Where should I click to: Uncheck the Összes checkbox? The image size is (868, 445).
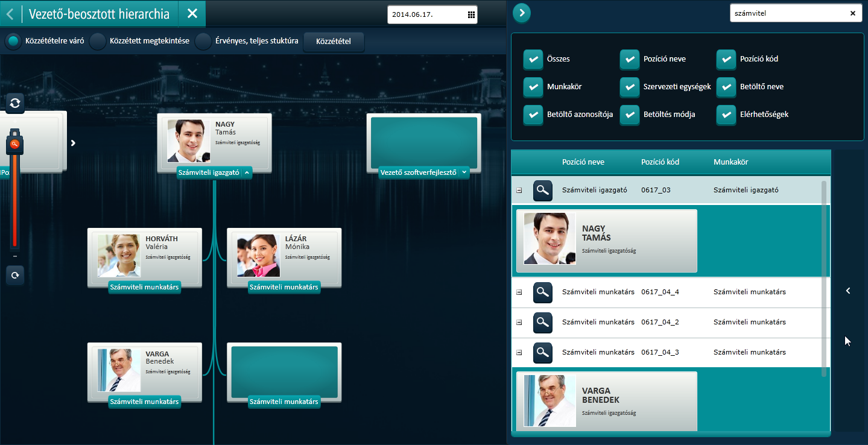point(533,60)
